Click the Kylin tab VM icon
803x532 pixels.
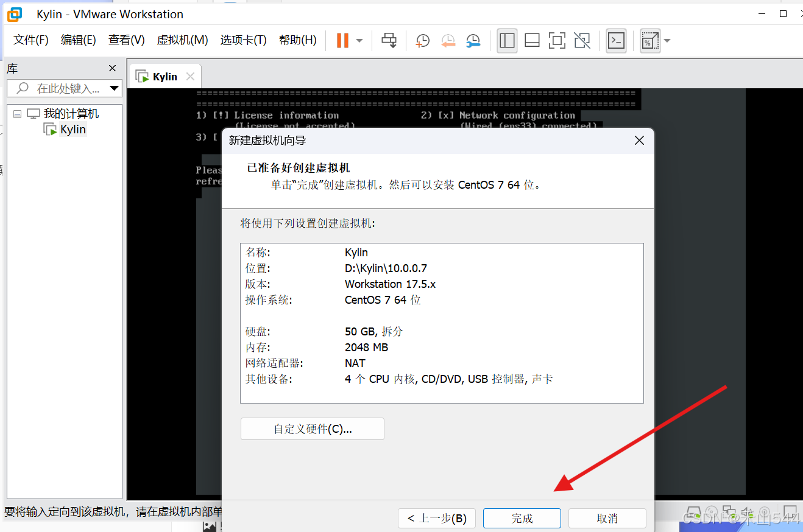(x=142, y=77)
